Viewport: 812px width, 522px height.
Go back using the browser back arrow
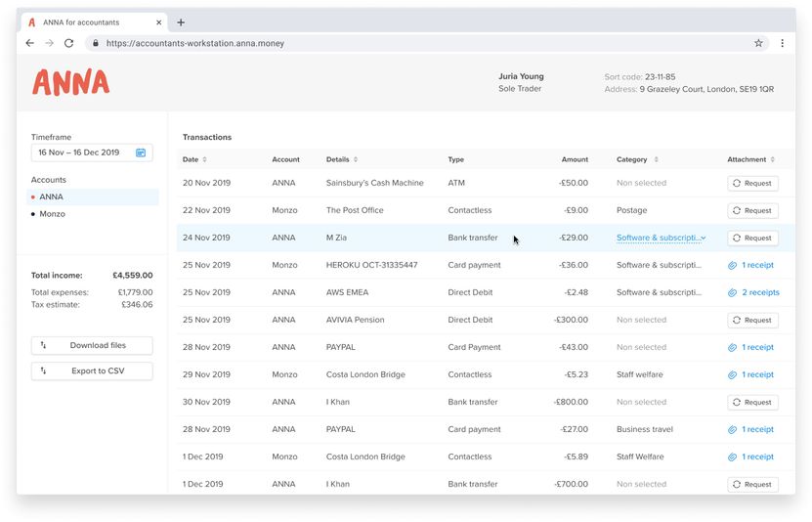tap(30, 43)
